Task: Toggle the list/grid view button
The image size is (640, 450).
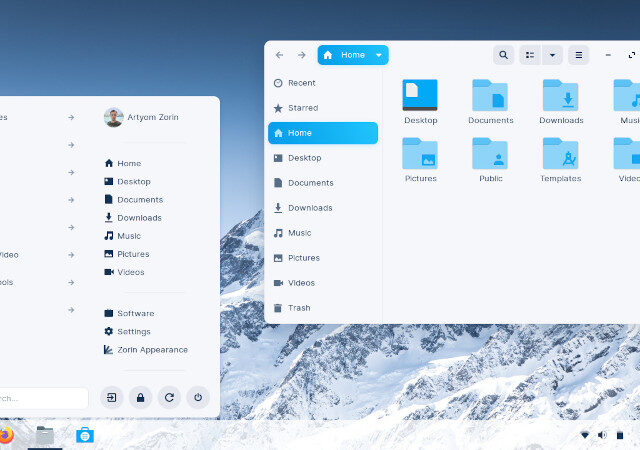Action: [x=530, y=55]
